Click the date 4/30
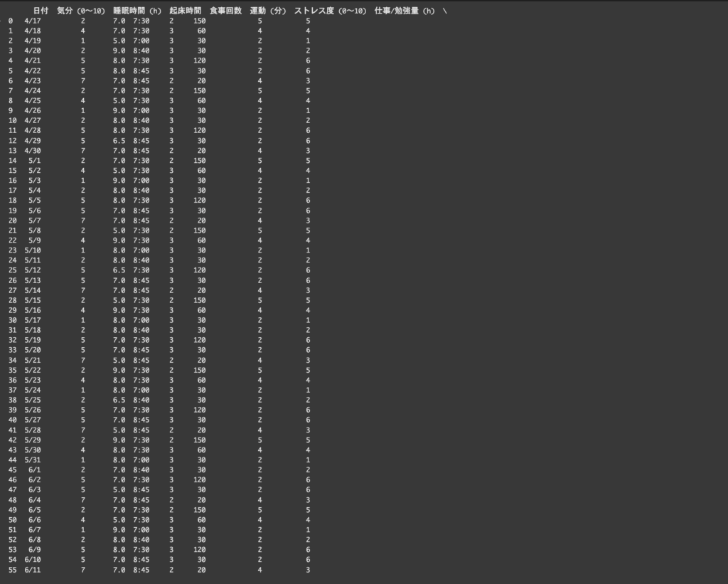 (x=33, y=151)
